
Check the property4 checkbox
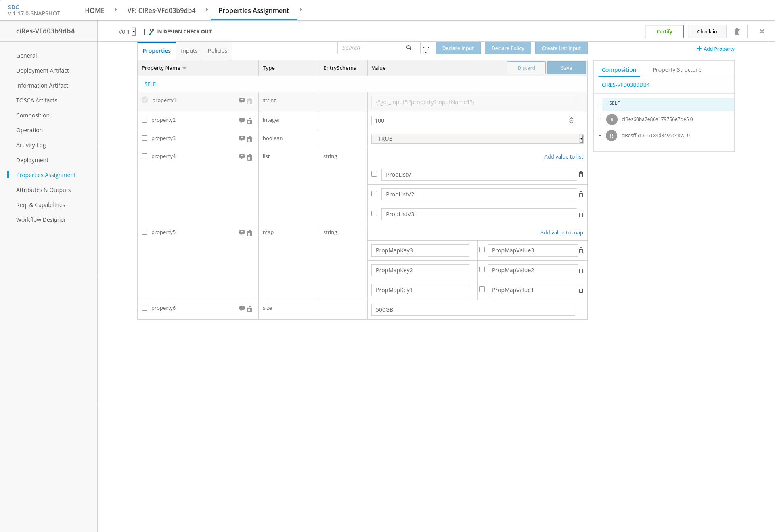coord(145,156)
